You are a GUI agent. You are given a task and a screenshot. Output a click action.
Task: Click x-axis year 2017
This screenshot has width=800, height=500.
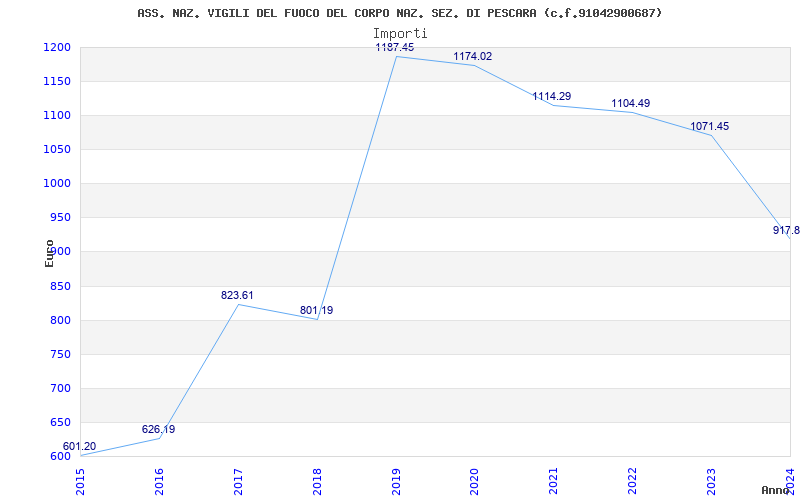click(238, 481)
